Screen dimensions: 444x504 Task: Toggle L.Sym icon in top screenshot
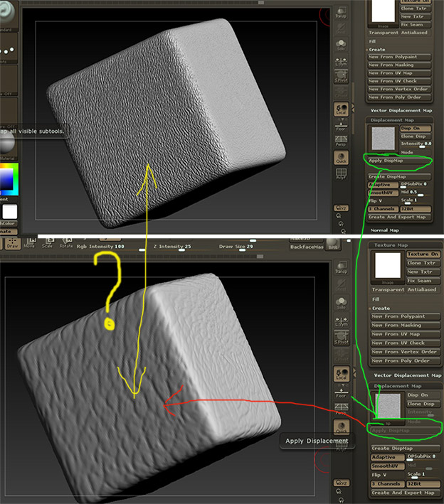(341, 61)
